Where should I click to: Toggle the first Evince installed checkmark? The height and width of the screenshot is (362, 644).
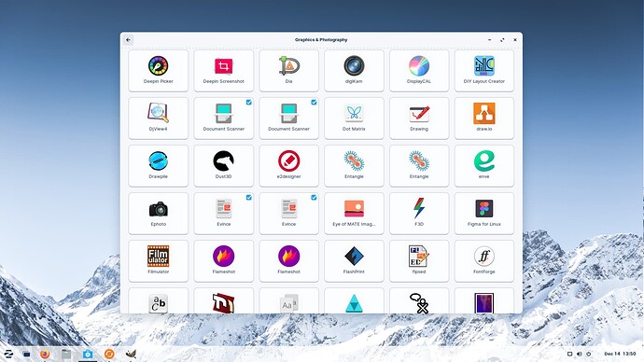click(249, 198)
